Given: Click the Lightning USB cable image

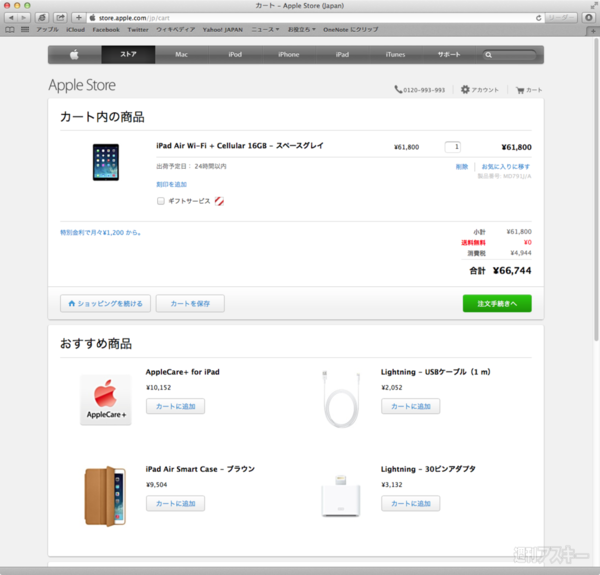Looking at the screenshot, I should click(341, 399).
